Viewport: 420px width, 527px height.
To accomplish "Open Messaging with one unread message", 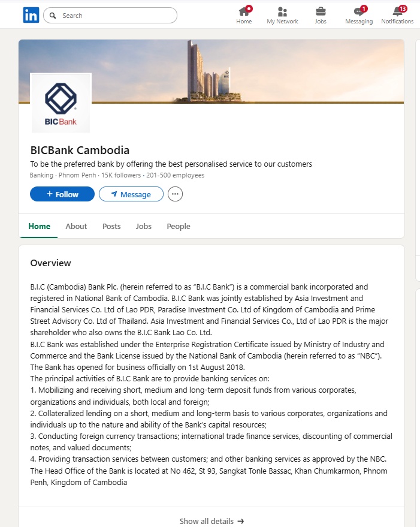I will pyautogui.click(x=358, y=12).
